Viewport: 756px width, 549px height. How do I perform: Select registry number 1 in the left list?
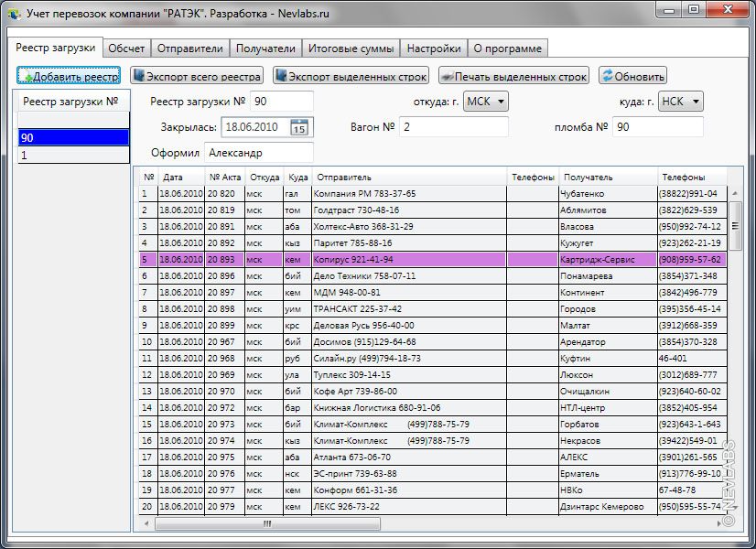(73, 156)
